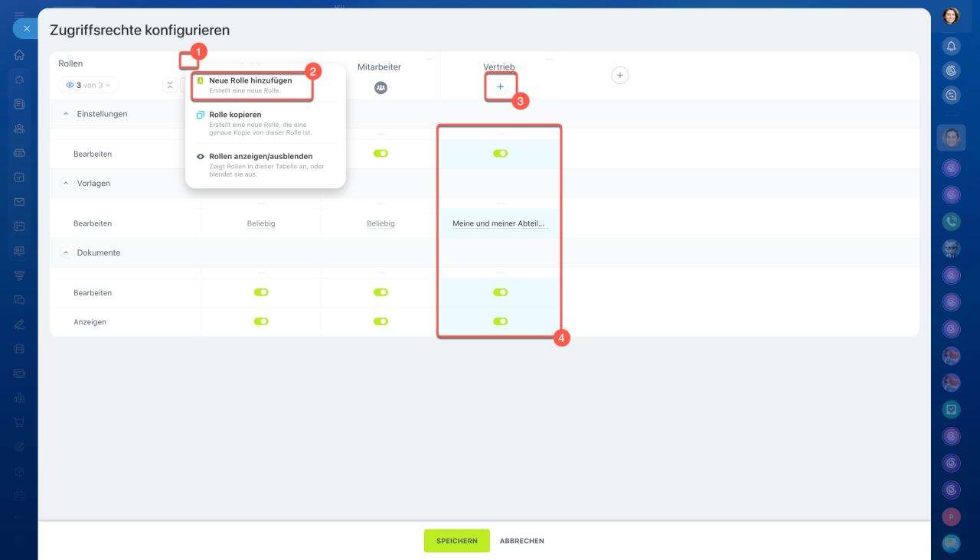Open the user profile avatar at top right
Screen dimensions: 980x560
click(951, 16)
